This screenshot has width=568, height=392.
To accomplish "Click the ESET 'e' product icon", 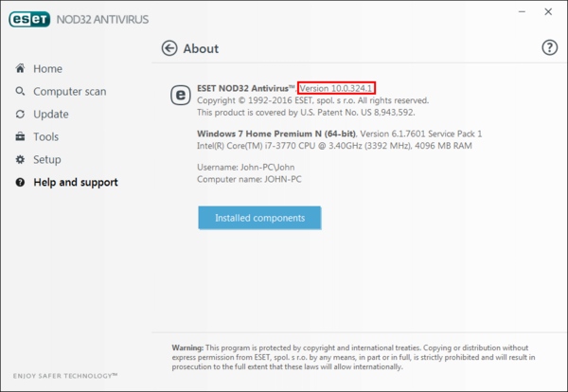I will point(181,95).
